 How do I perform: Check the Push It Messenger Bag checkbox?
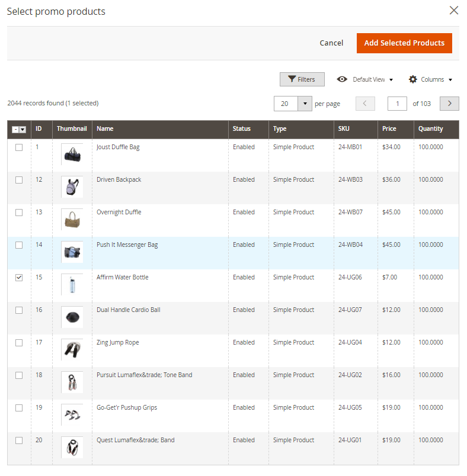19,245
